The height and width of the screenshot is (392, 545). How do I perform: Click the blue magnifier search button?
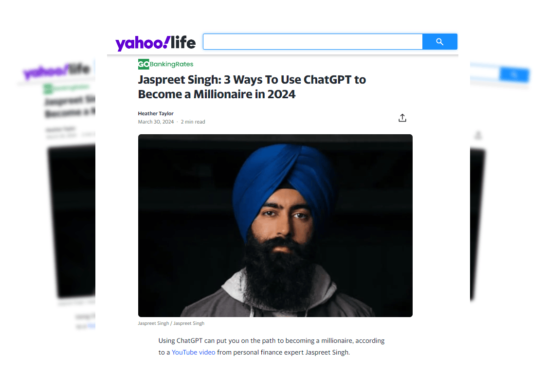(x=440, y=42)
